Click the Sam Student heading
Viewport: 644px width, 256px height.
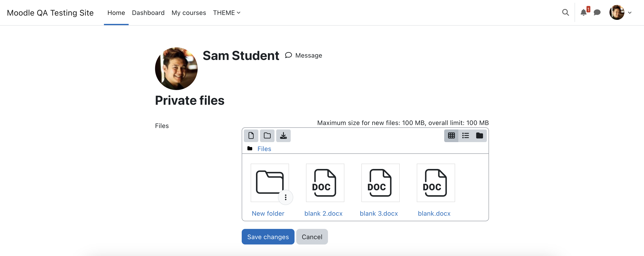pyautogui.click(x=241, y=56)
